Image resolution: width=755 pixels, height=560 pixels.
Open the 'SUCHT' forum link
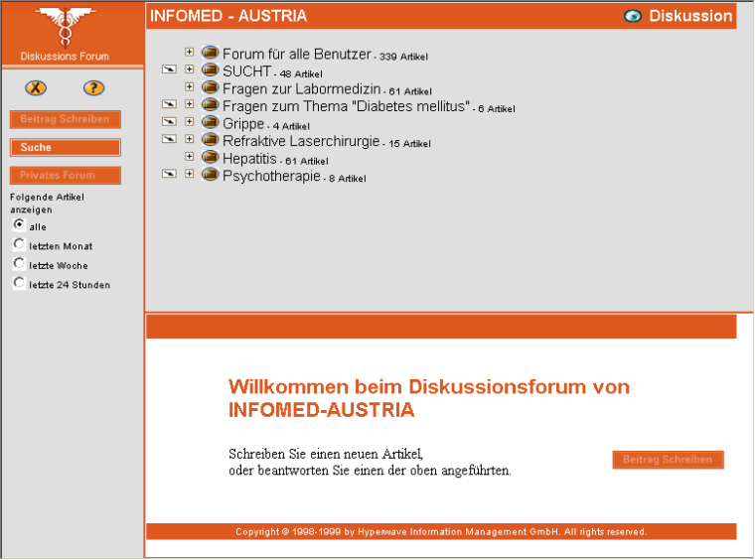246,71
